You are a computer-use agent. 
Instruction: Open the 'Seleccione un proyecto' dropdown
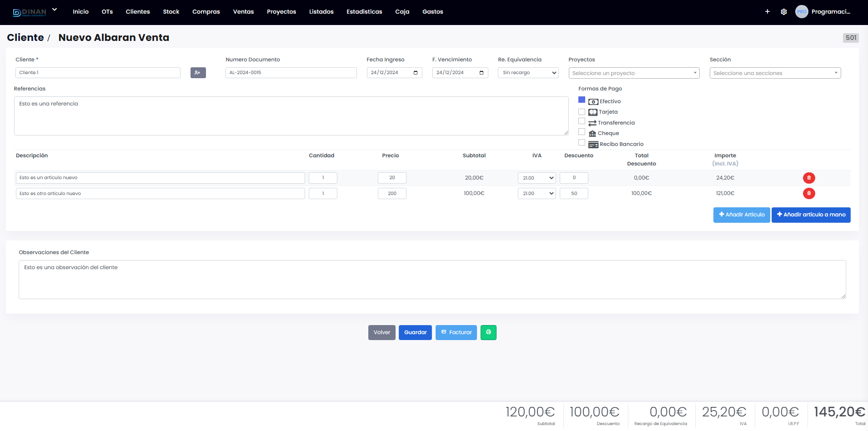tap(634, 73)
